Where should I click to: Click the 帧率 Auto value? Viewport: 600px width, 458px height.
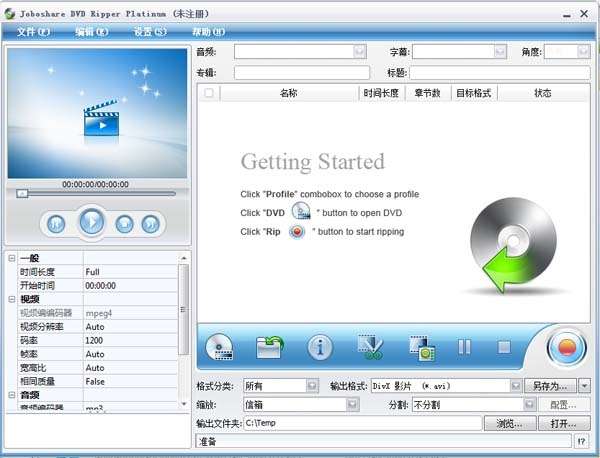pyautogui.click(x=130, y=354)
